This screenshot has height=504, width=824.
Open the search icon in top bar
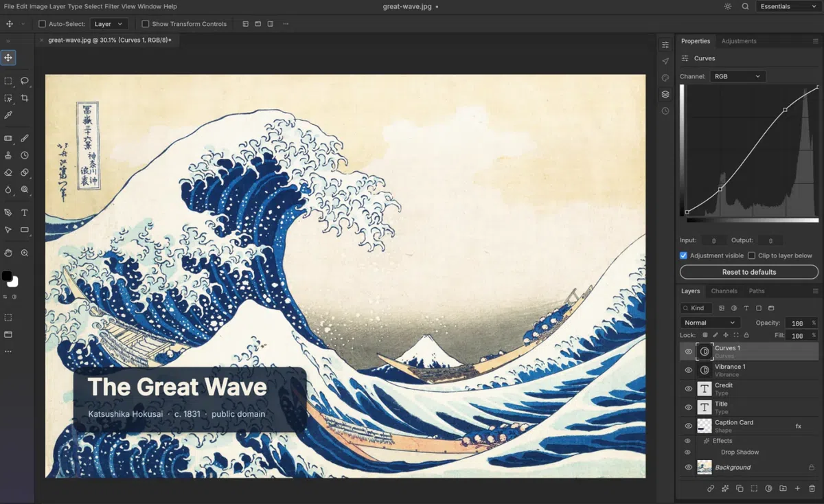tap(746, 6)
